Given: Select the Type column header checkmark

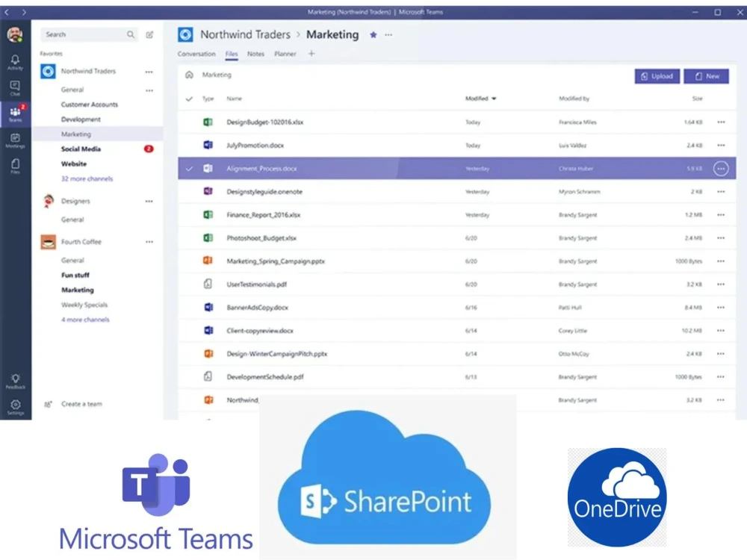Looking at the screenshot, I should click(190, 99).
